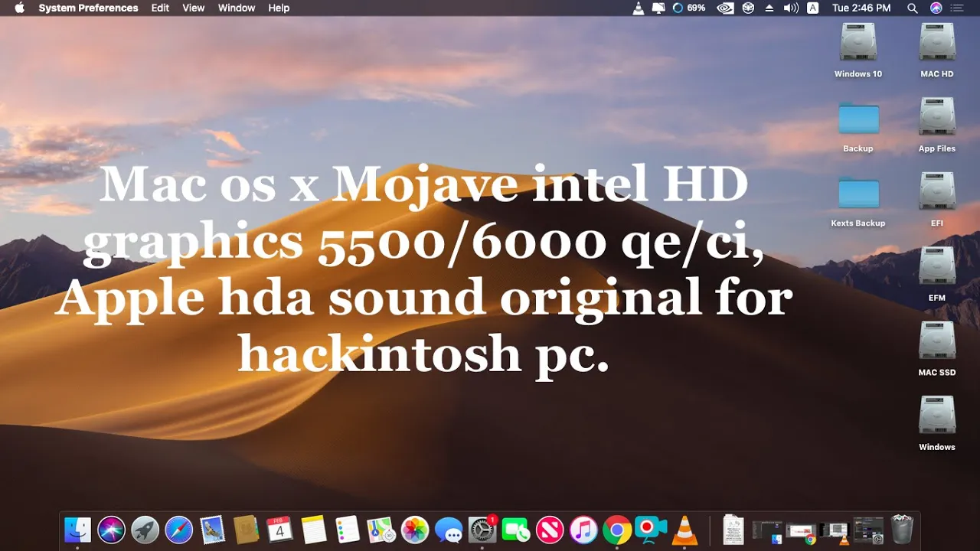Viewport: 980px width, 551px height.
Task: Open News app in Dock
Action: coord(550,530)
